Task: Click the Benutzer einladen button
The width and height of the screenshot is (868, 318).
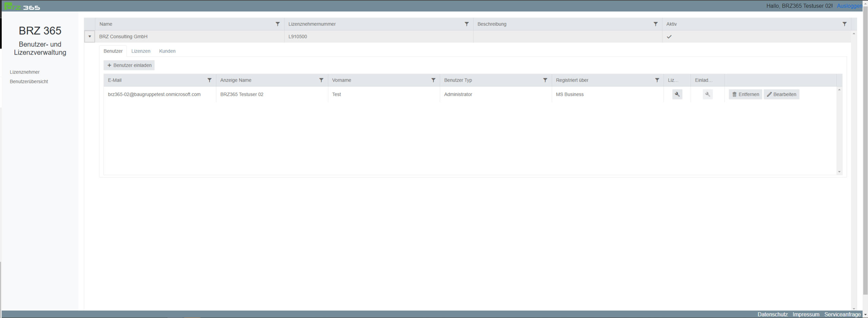Action: point(129,65)
